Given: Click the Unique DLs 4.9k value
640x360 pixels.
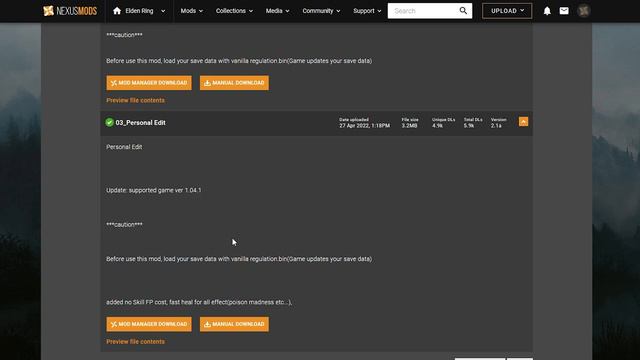Looking at the screenshot, I should coord(438,126).
